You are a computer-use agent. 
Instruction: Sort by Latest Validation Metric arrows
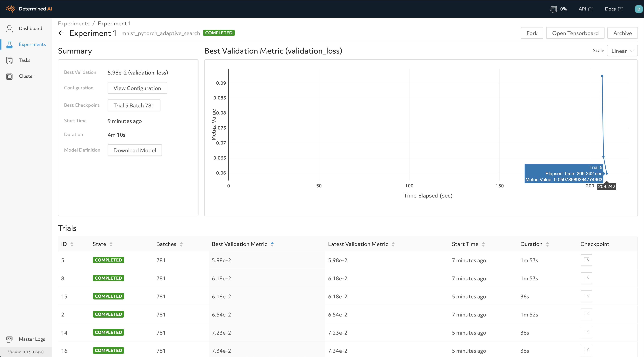coord(393,244)
